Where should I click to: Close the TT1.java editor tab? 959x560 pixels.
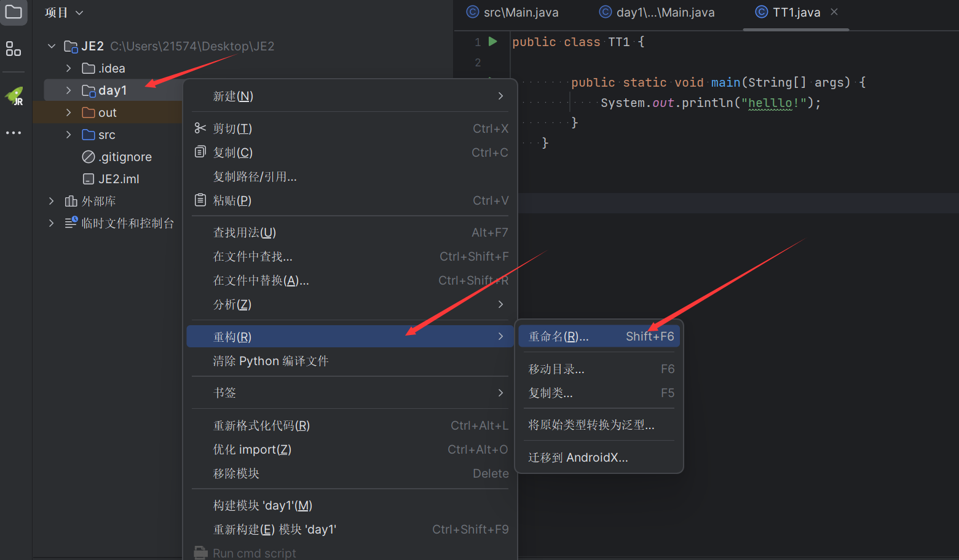[834, 12]
